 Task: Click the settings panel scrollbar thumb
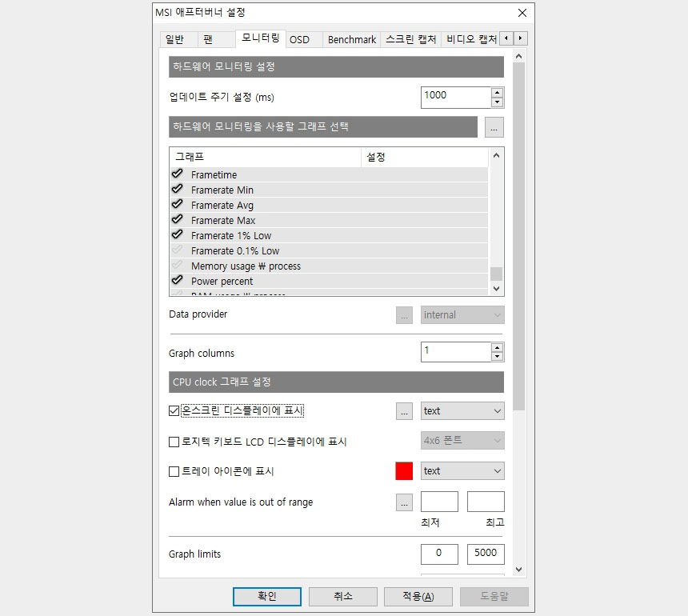519,237
